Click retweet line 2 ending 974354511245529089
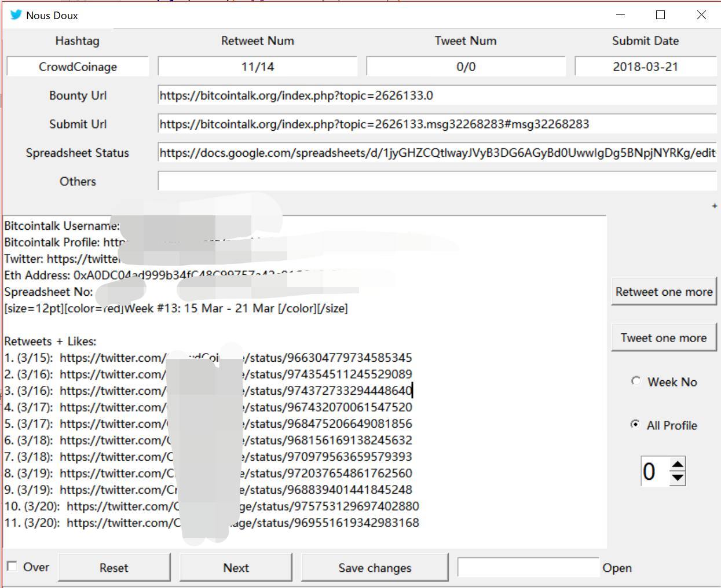721x588 pixels. (208, 374)
